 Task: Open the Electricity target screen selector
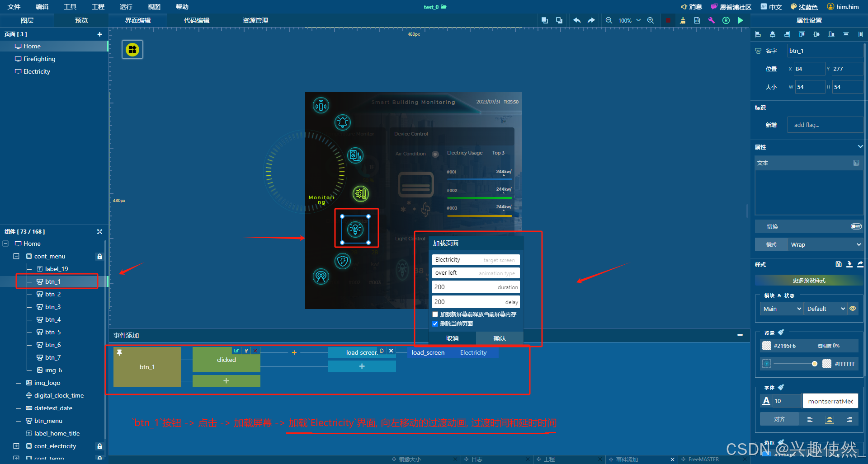[476, 260]
